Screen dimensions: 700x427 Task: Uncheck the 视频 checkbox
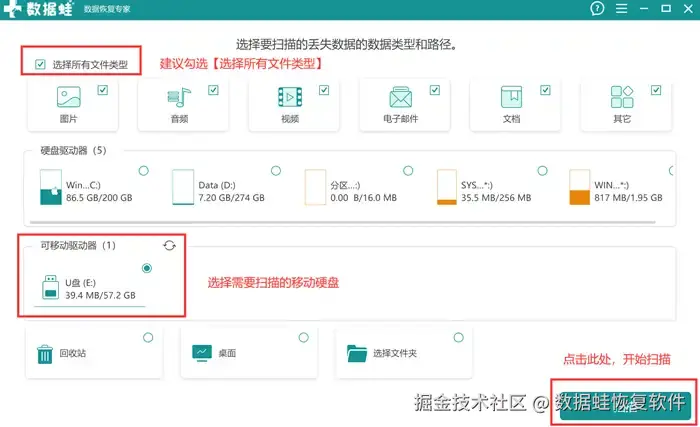(x=324, y=90)
